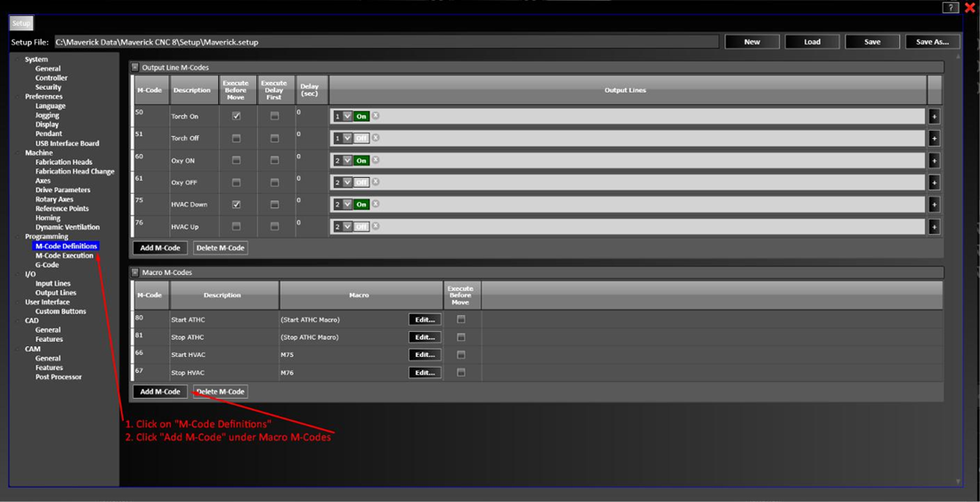The width and height of the screenshot is (980, 502).
Task: Click the M-Code field showing 80
Action: click(x=151, y=320)
